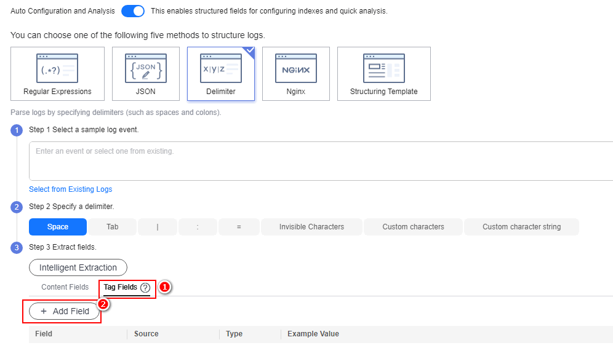Pick the Nginx structuring method icon

pos(295,68)
